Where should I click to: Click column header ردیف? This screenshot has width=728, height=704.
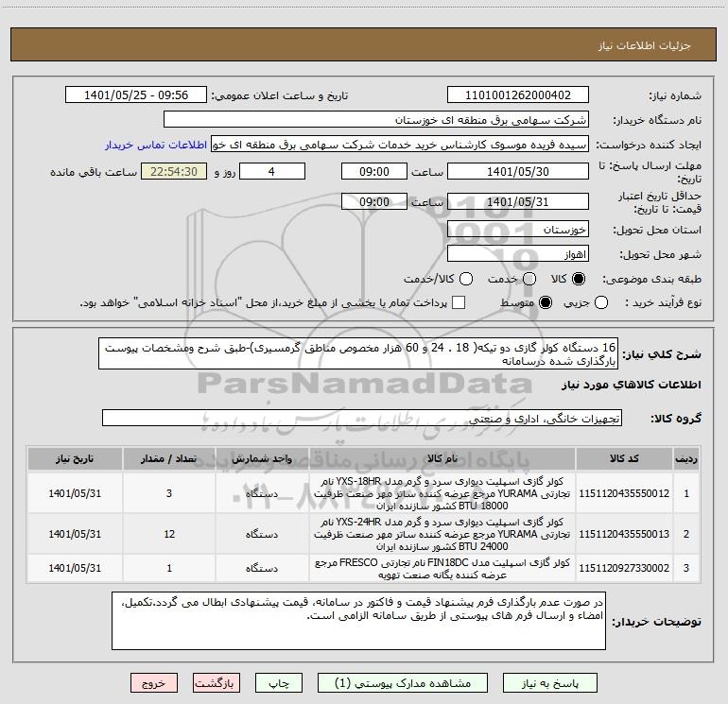point(686,459)
